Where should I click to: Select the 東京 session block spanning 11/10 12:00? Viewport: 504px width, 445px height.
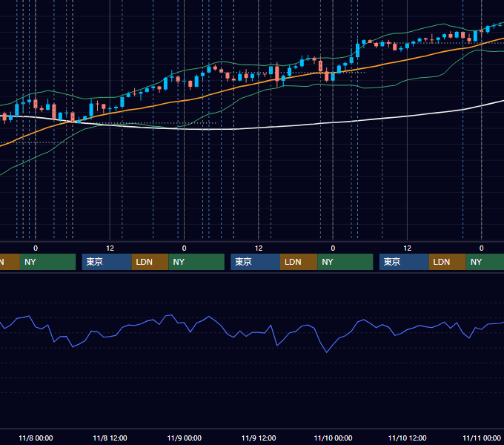pos(404,262)
